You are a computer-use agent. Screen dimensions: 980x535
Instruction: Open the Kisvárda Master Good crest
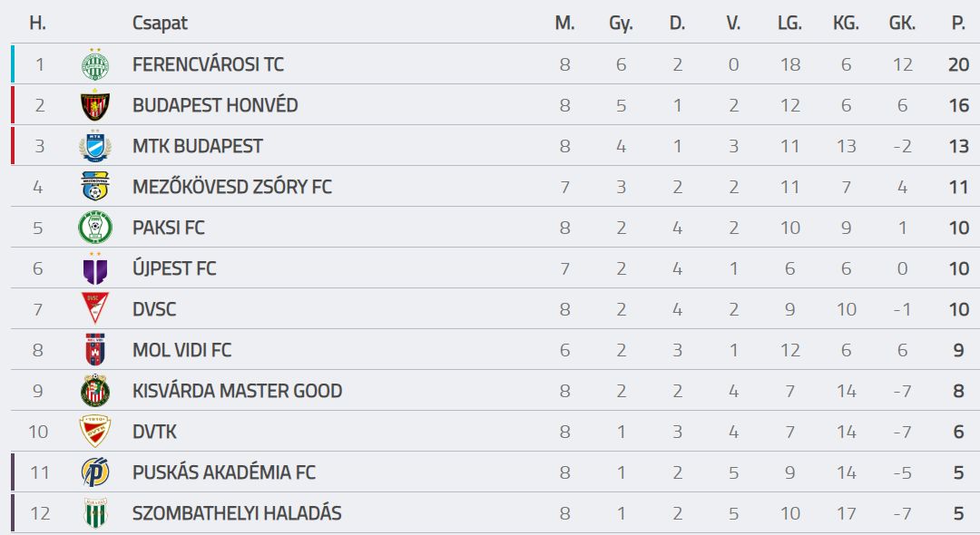[x=95, y=390]
